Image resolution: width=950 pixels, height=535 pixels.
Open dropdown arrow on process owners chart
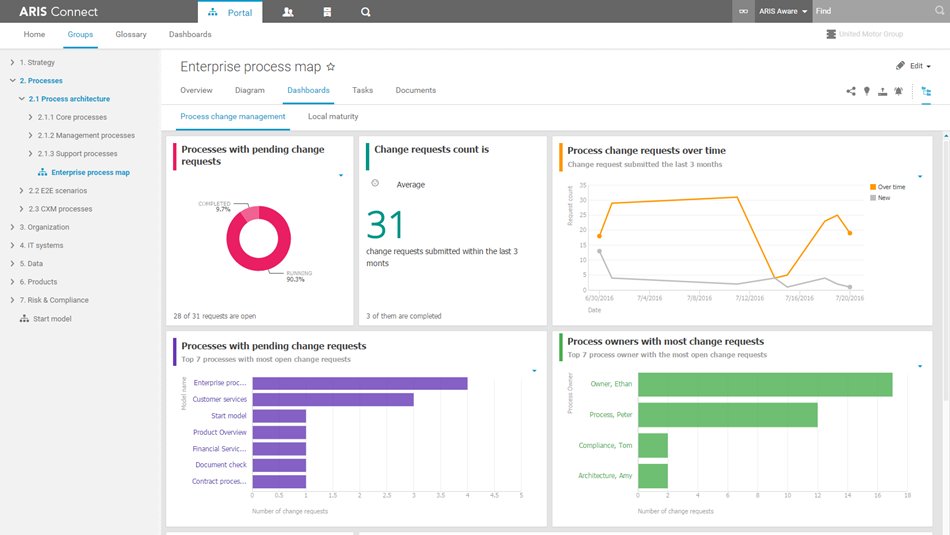click(920, 366)
